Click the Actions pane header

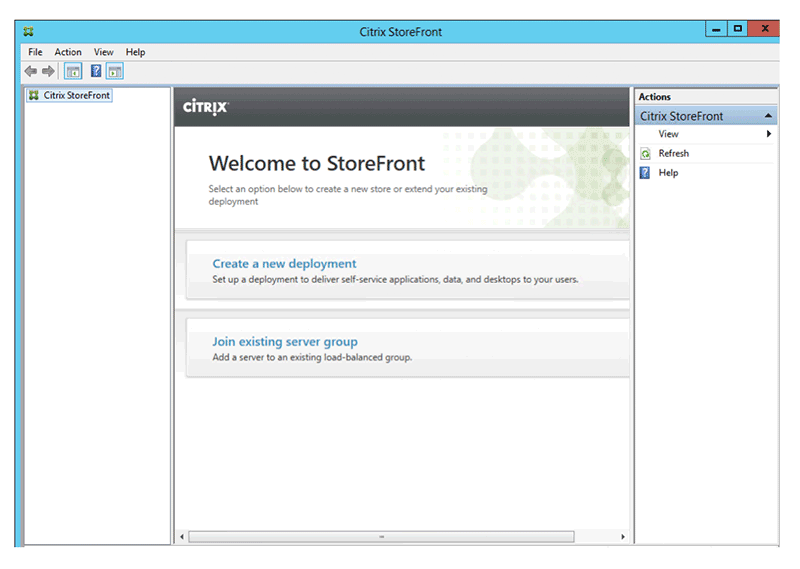tap(706, 97)
